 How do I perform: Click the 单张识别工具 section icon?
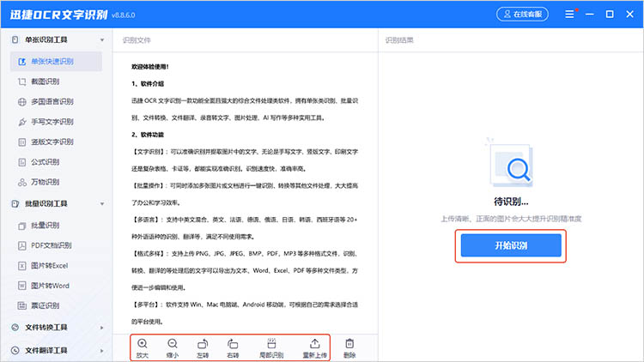click(15, 39)
